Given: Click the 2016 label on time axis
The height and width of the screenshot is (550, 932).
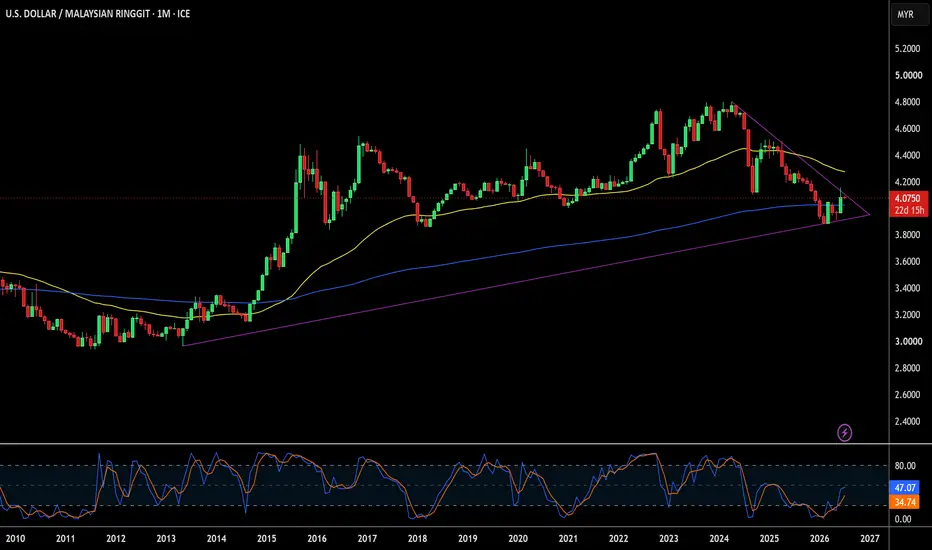Looking at the screenshot, I should [317, 539].
